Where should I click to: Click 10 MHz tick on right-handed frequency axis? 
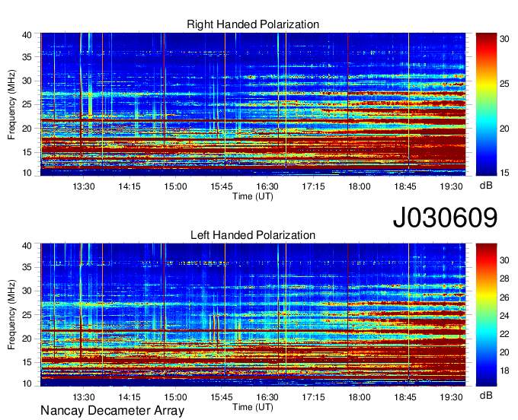27,173
